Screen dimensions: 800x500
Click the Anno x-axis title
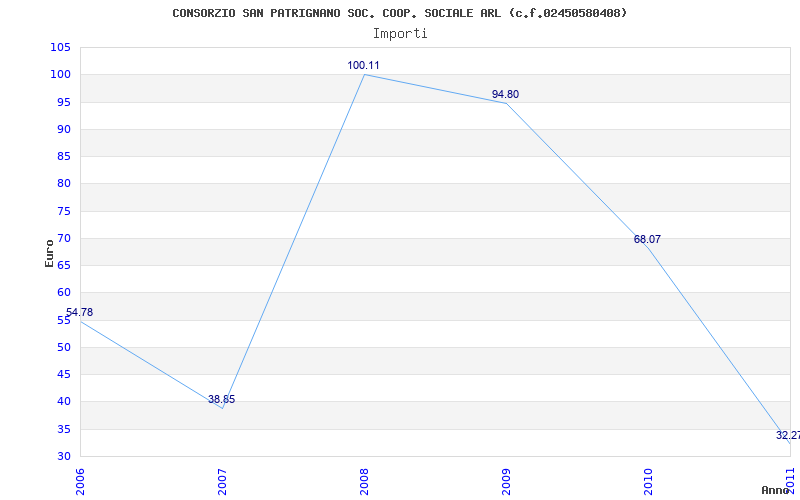[x=776, y=490]
